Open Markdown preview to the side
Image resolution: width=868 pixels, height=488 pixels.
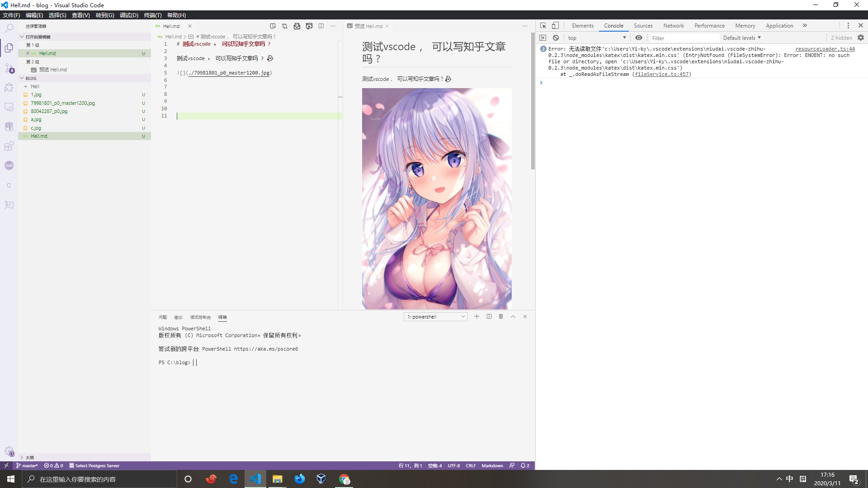(273, 26)
